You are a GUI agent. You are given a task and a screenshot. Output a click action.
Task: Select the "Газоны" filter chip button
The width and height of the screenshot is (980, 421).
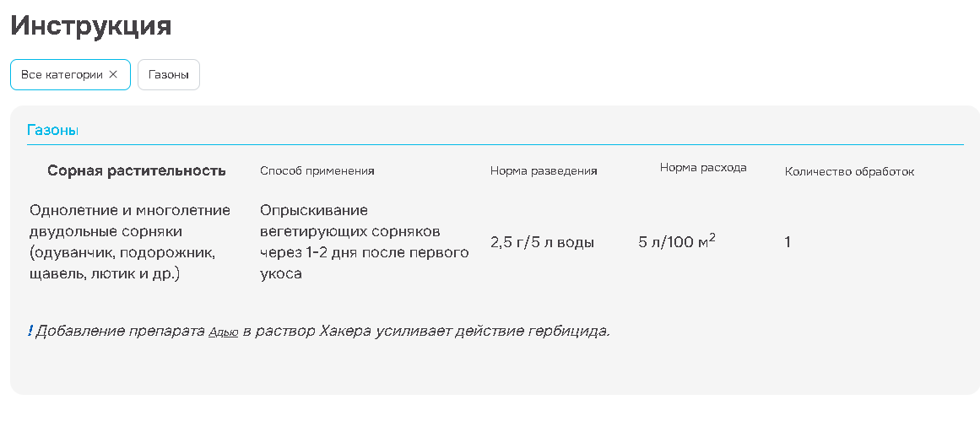click(x=168, y=74)
